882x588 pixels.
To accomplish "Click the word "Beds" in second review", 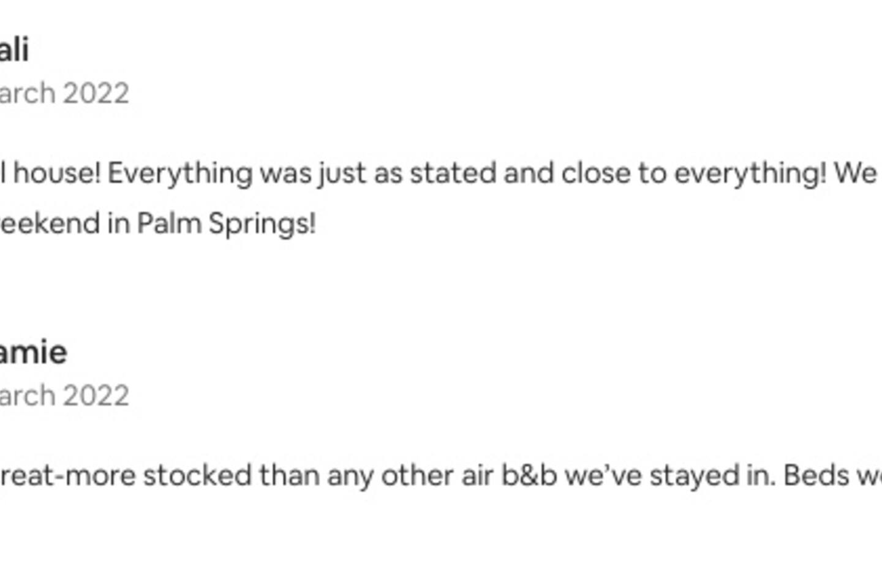I will [x=813, y=476].
